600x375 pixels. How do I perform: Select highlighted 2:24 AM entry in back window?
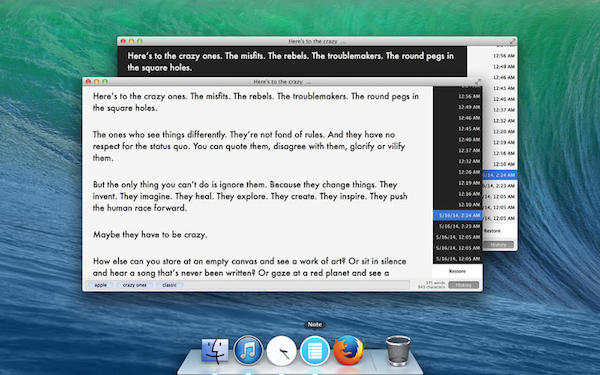pyautogui.click(x=501, y=175)
